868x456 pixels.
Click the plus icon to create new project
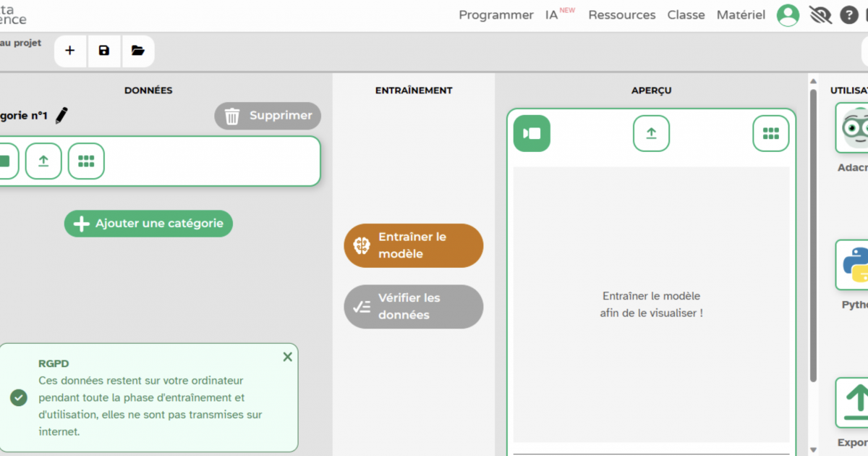(70, 51)
